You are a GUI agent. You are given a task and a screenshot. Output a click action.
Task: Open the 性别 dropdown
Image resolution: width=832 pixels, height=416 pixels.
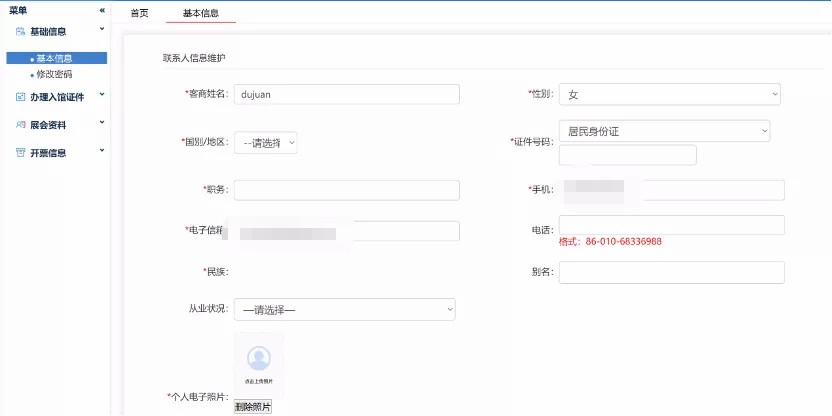click(x=669, y=94)
